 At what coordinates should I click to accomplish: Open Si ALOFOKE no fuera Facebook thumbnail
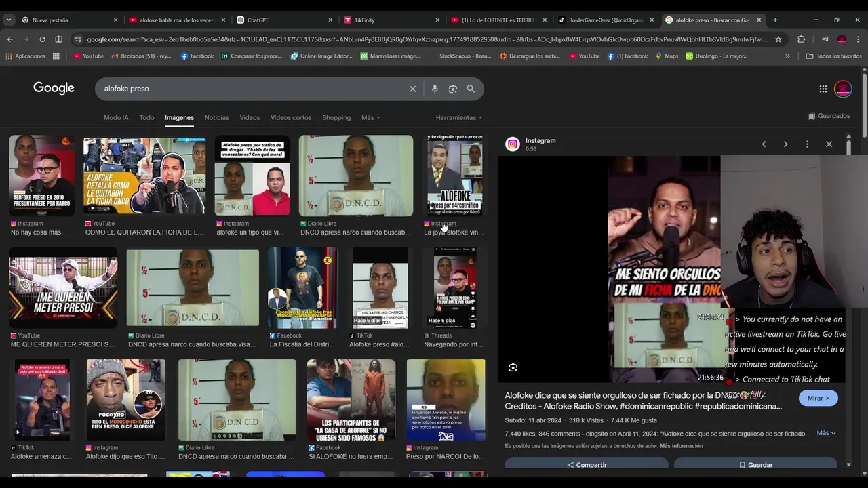click(x=351, y=400)
